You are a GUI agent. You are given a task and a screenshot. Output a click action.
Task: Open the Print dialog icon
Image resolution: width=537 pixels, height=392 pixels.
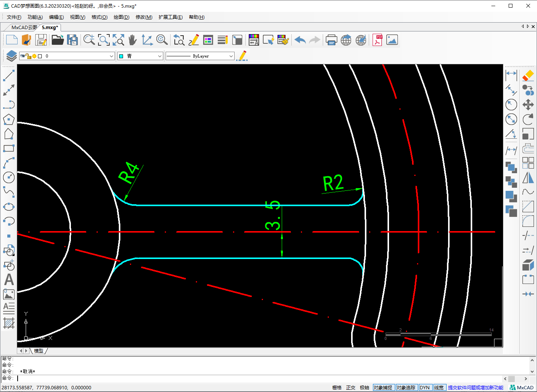[x=331, y=40]
